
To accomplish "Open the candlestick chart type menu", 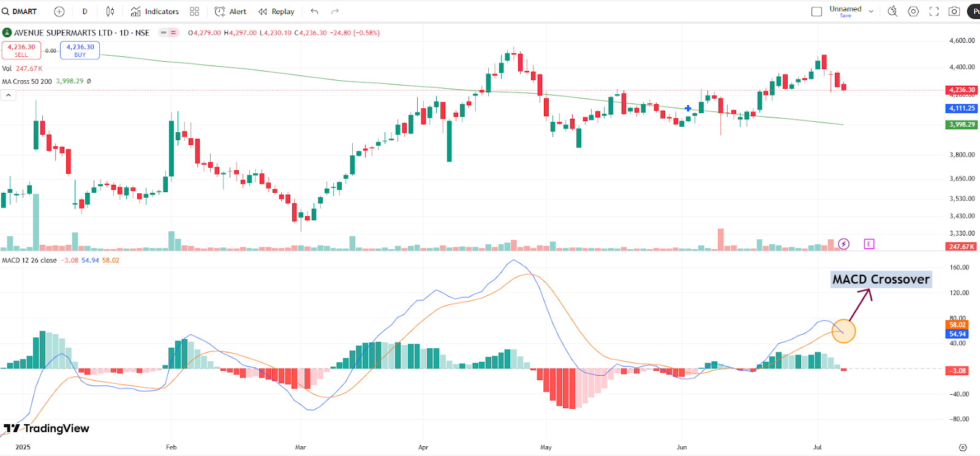I will click(x=110, y=12).
